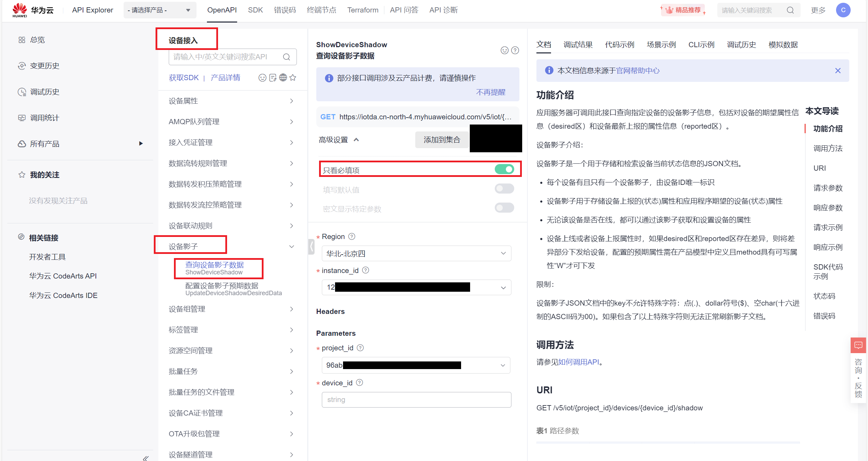Click 更多 in the top bar

(818, 10)
